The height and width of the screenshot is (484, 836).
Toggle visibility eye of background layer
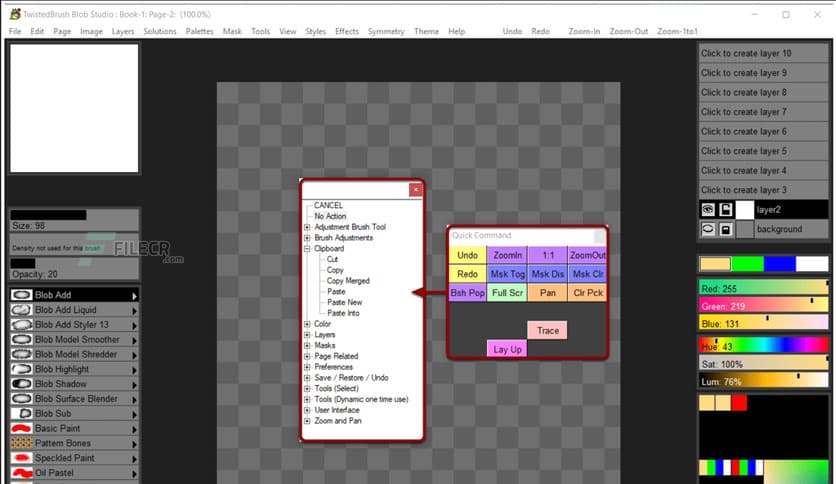[x=708, y=229]
